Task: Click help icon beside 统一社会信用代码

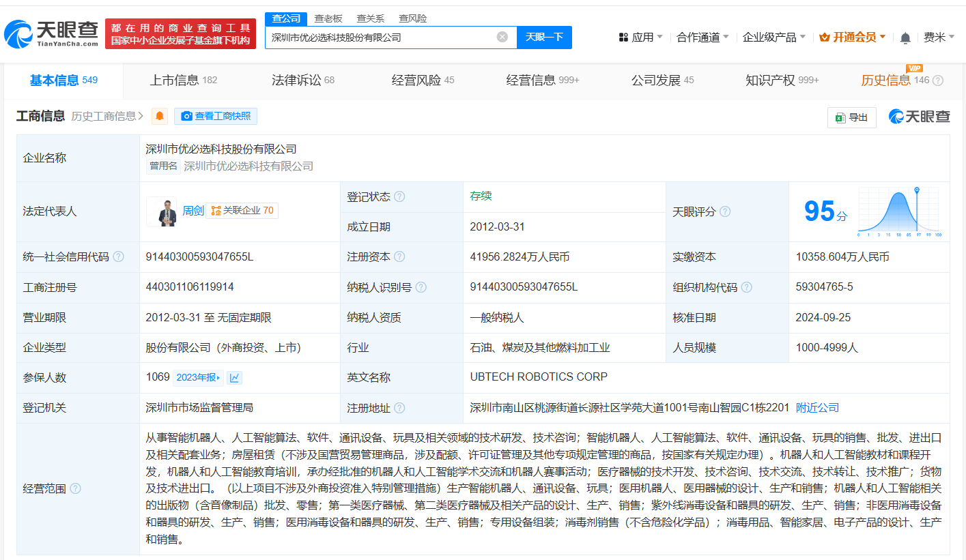Action: (x=119, y=257)
